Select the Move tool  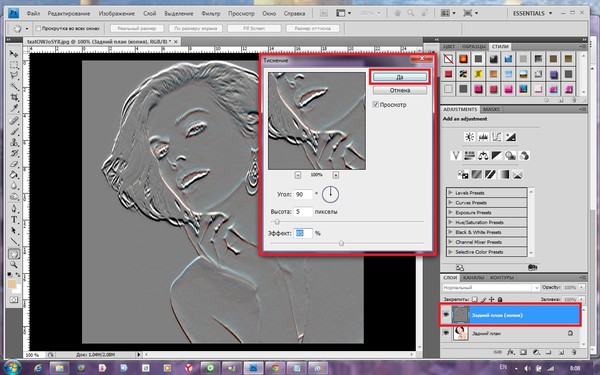pos(14,54)
